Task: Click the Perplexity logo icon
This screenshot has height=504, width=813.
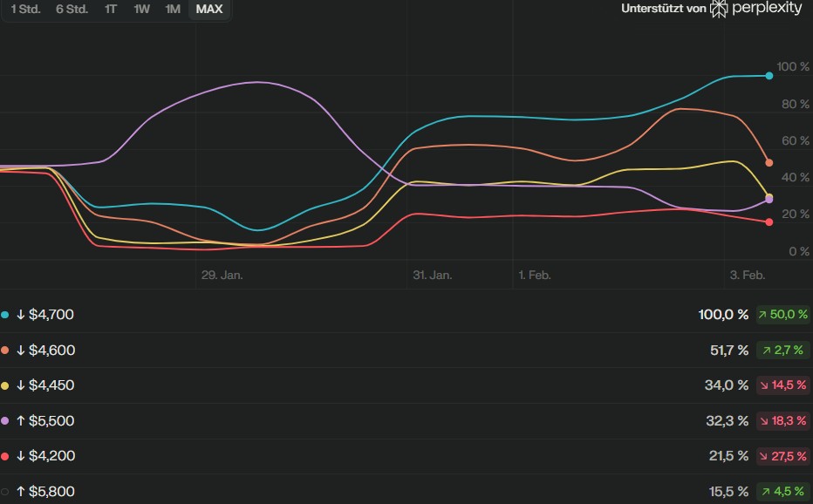Action: (719, 9)
